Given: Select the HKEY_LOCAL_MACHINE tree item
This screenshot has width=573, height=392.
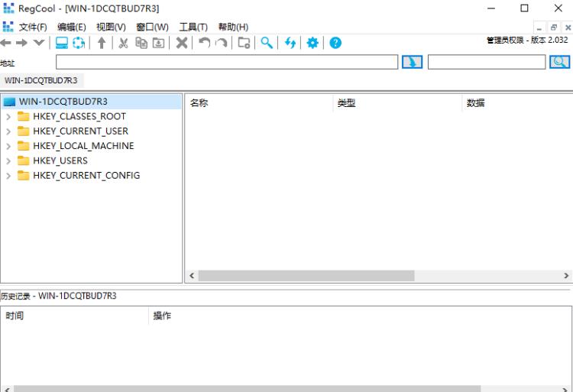Looking at the screenshot, I should click(x=83, y=146).
